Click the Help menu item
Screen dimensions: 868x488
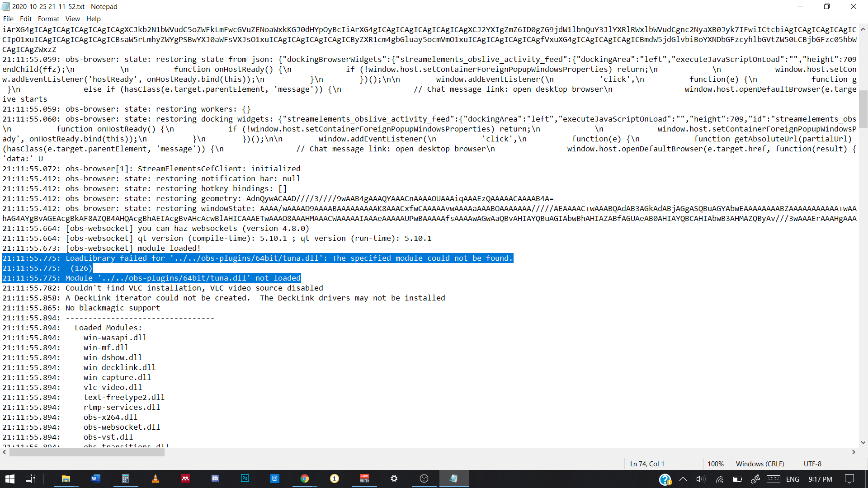coord(93,19)
